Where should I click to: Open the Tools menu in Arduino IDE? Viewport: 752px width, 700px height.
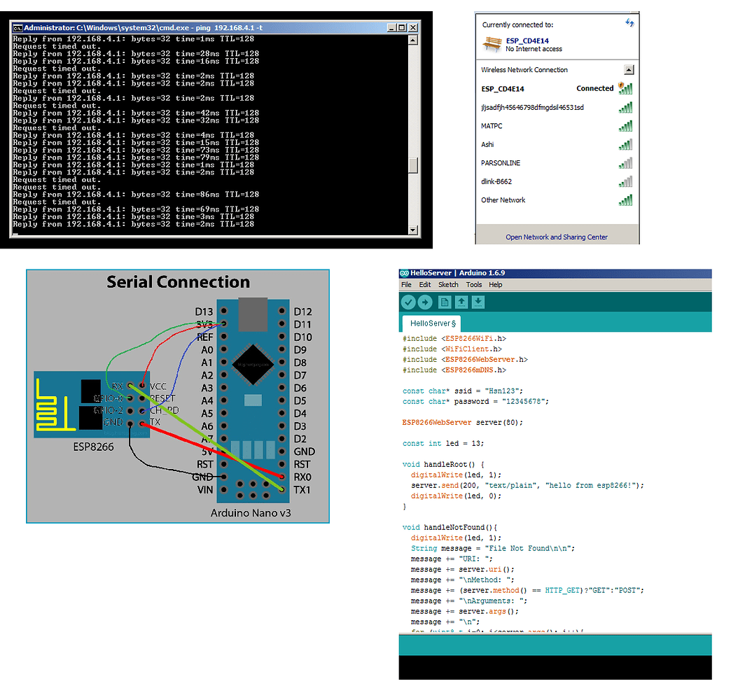(473, 285)
